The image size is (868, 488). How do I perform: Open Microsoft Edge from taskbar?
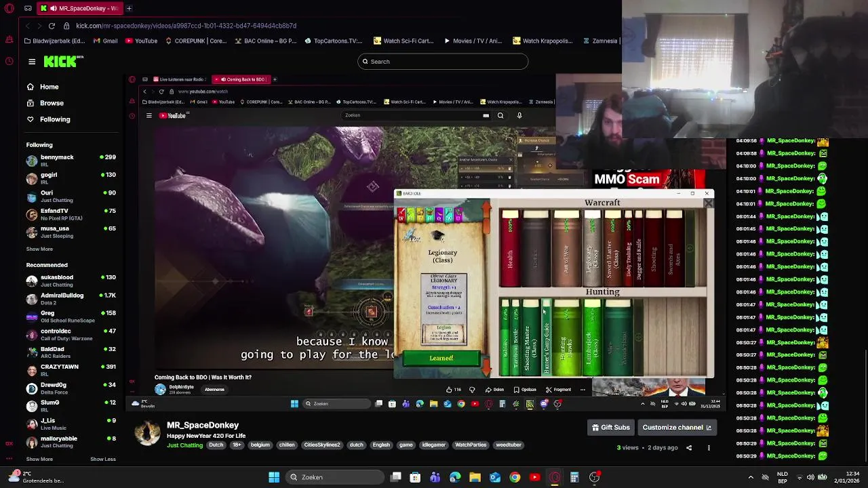(x=455, y=477)
